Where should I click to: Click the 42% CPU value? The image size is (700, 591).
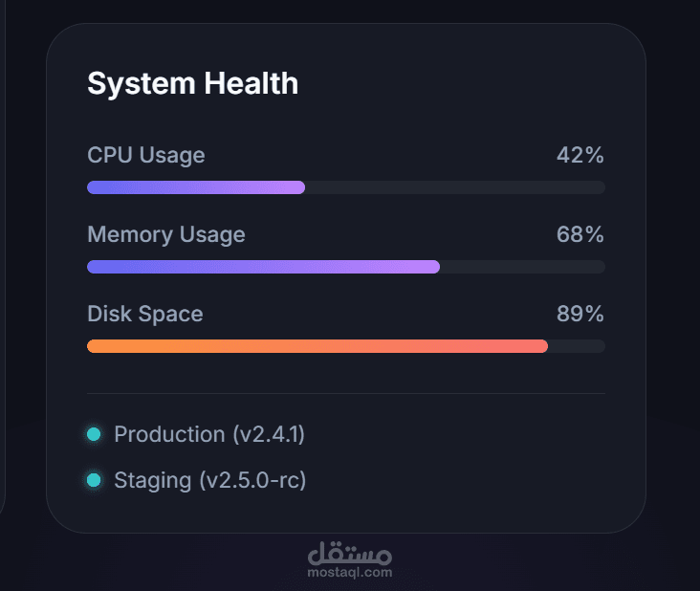(x=580, y=155)
